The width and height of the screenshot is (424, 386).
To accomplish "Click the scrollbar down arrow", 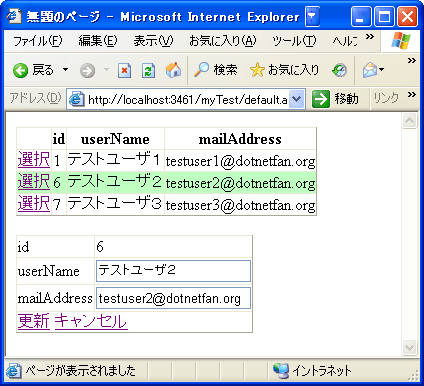I will 409,348.
